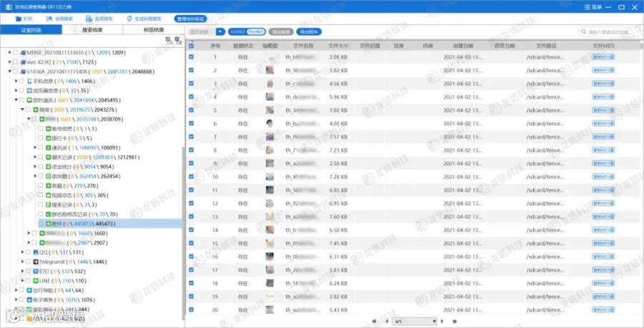Select the 通讯录 contacts icon
This screenshot has height=328, width=644.
(48, 148)
